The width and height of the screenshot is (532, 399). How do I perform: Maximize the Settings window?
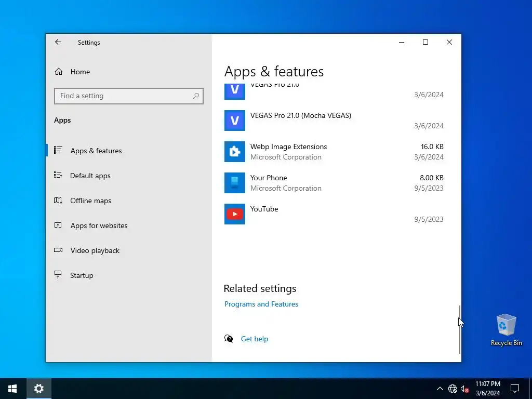click(x=425, y=42)
